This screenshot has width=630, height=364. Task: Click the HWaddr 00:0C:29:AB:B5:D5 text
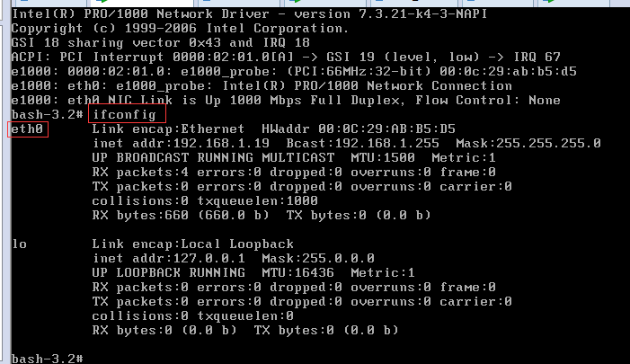tap(359, 129)
